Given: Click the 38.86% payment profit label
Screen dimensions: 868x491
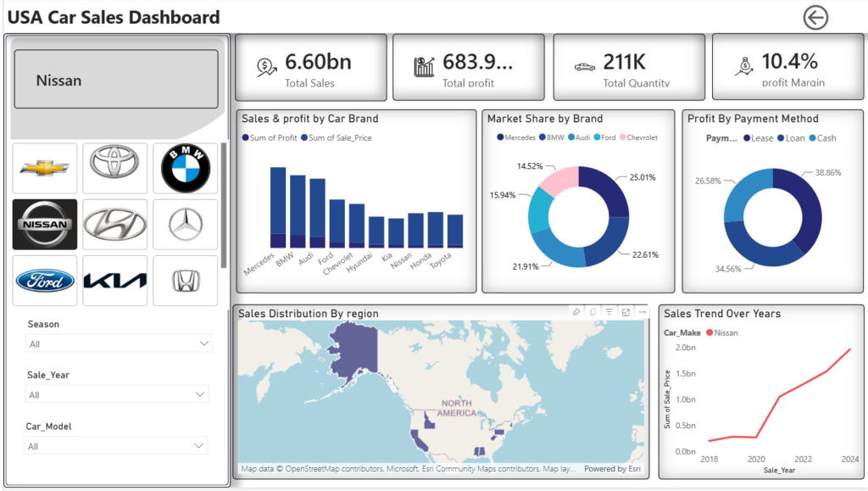Looking at the screenshot, I should coord(828,173).
